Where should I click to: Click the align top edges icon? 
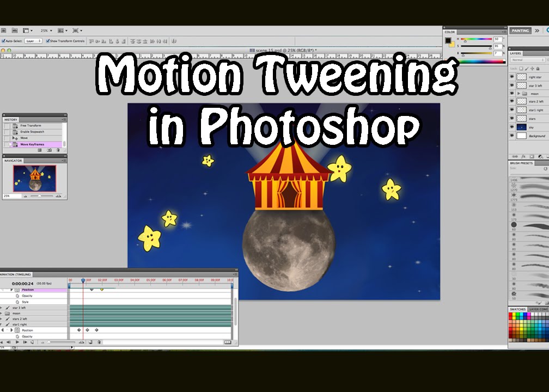[x=91, y=41]
